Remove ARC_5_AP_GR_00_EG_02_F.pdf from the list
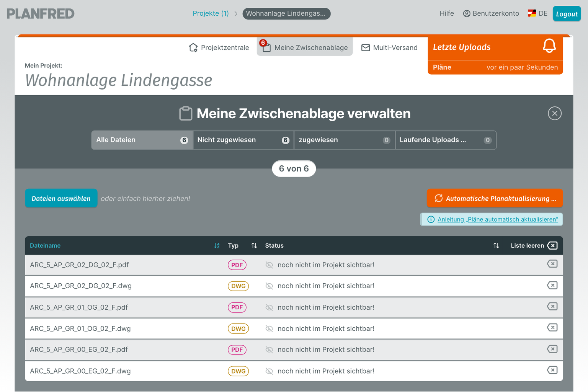This screenshot has width=588, height=392. coord(552,349)
